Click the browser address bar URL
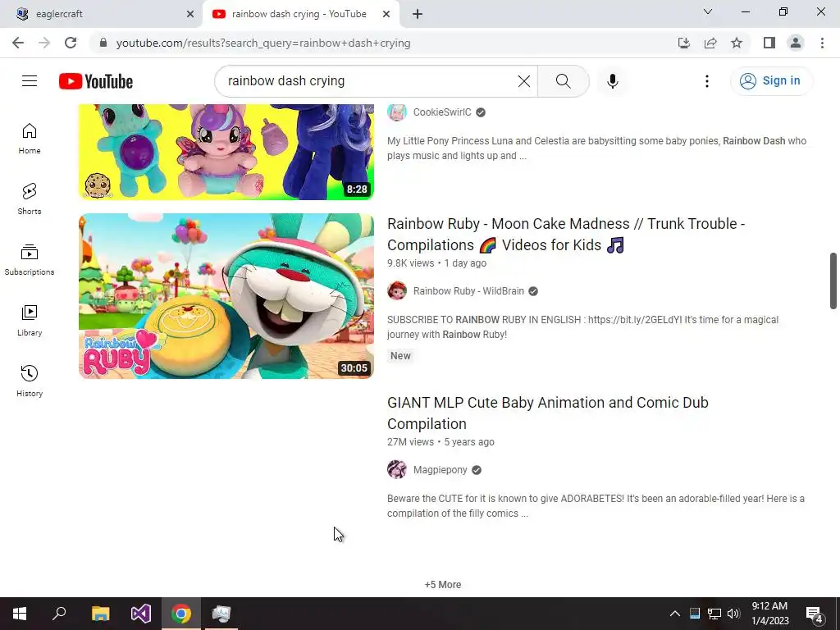 coord(263,43)
